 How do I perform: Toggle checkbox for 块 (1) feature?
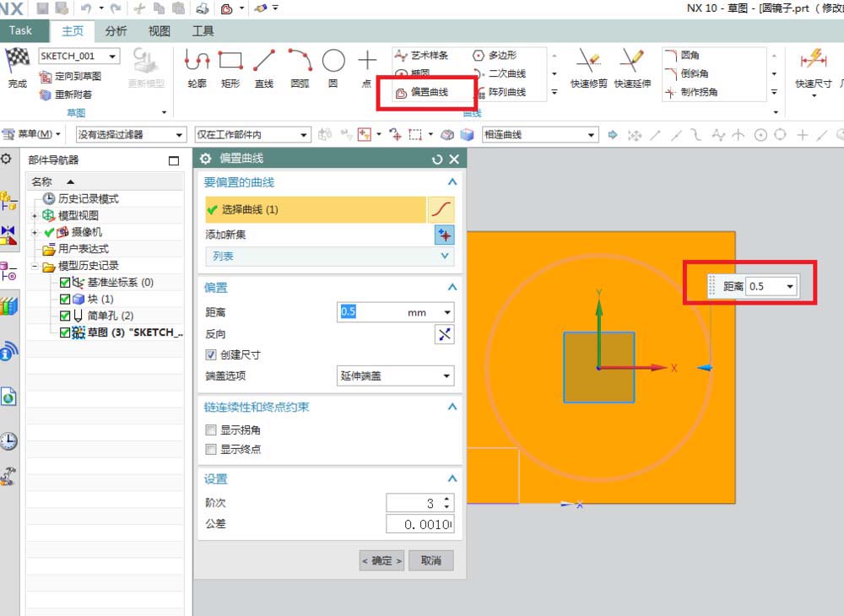coord(65,299)
